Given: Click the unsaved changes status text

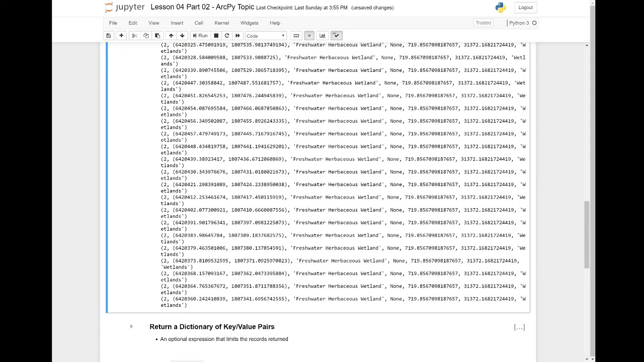Looking at the screenshot, I should [x=372, y=8].
